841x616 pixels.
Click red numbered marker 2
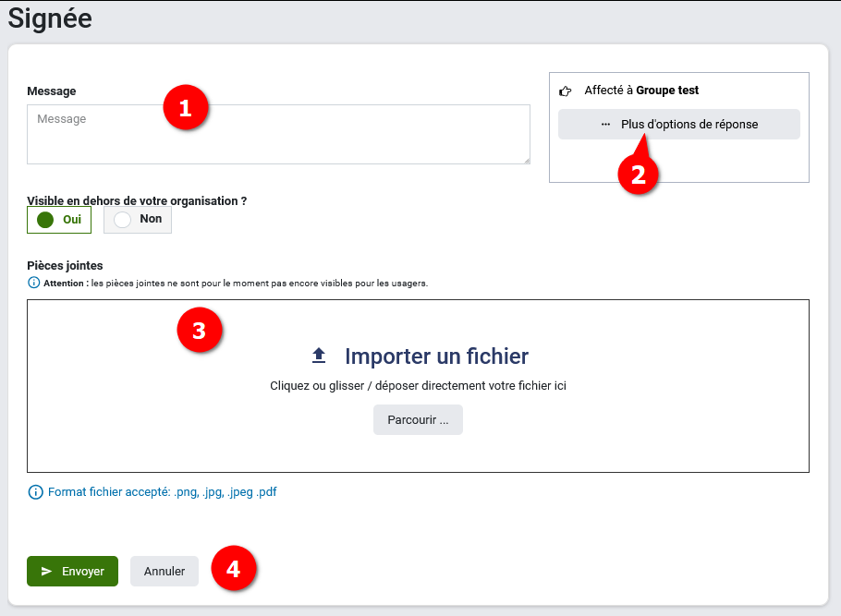click(638, 175)
